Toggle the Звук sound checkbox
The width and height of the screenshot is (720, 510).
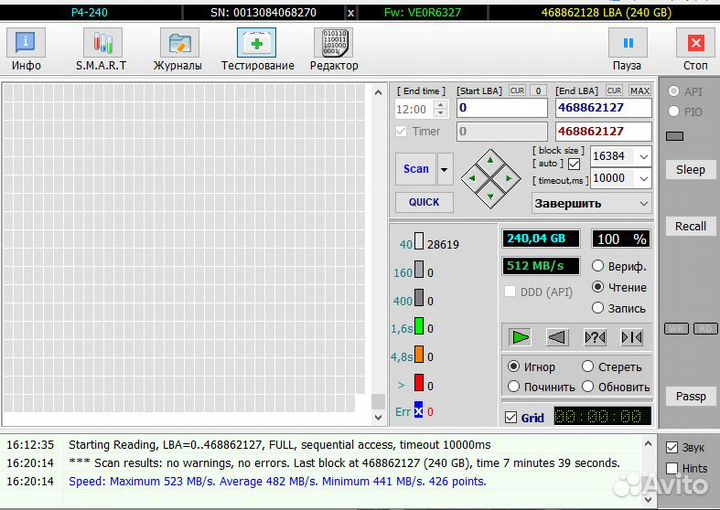tap(673, 447)
